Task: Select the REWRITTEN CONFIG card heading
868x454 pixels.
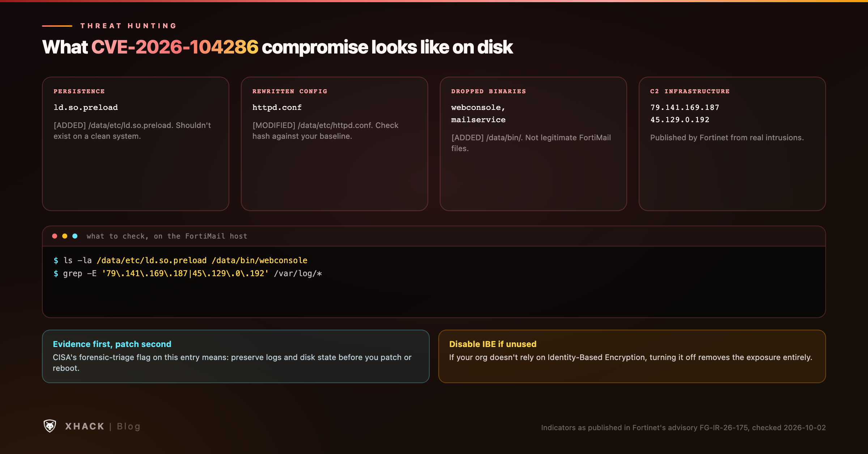Action: point(290,91)
